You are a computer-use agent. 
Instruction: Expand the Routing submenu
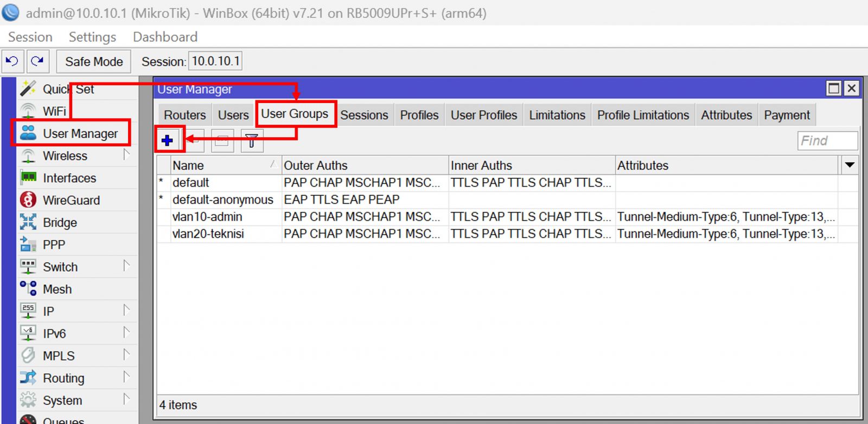tap(63, 378)
